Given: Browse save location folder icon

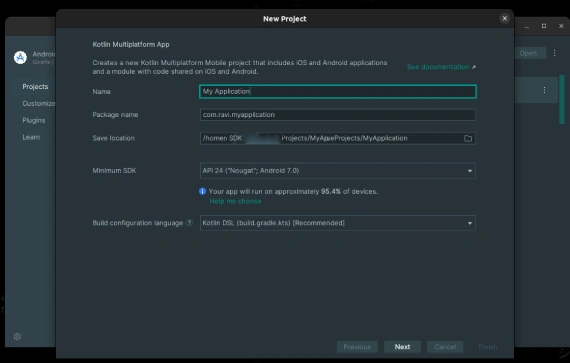Looking at the screenshot, I should 468,138.
